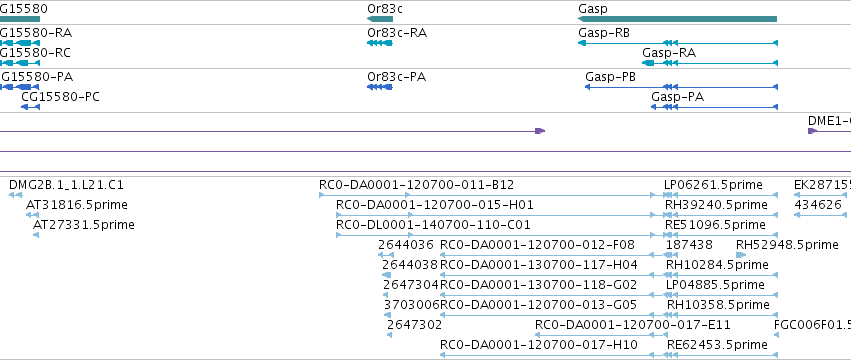Click the RC0-DL0001-140700-110-C01 label
Image resolution: width=851 pixels, height=360 pixels.
click(433, 225)
